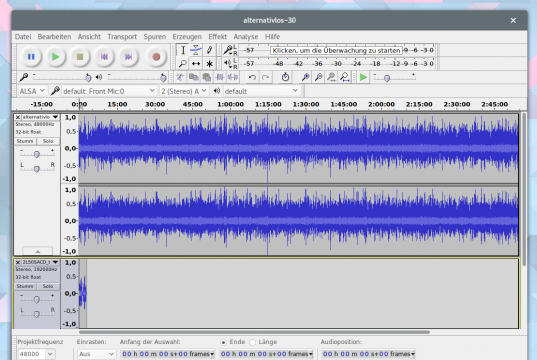Open the Transport menu
The width and height of the screenshot is (537, 360).
click(122, 37)
